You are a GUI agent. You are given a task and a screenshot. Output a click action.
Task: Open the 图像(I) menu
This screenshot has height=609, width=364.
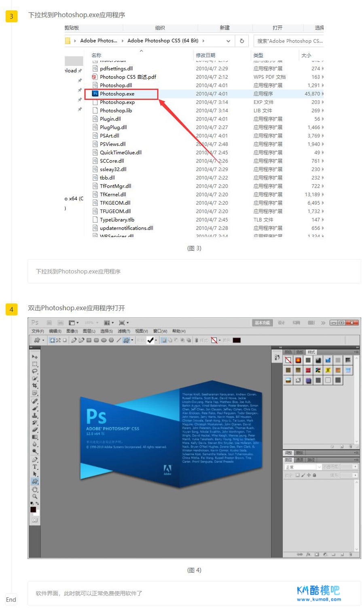tap(72, 331)
